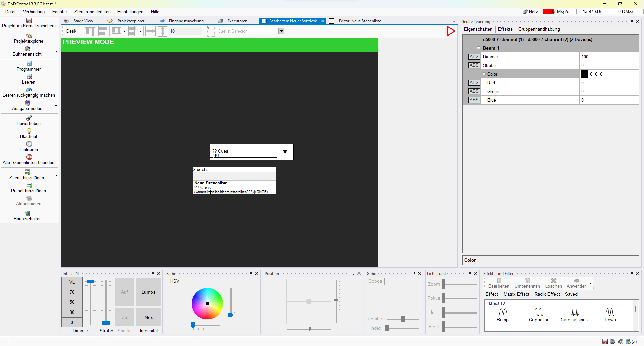The width and height of the screenshot is (644, 346).
Task: Click the HSV color wheel
Action: click(207, 303)
